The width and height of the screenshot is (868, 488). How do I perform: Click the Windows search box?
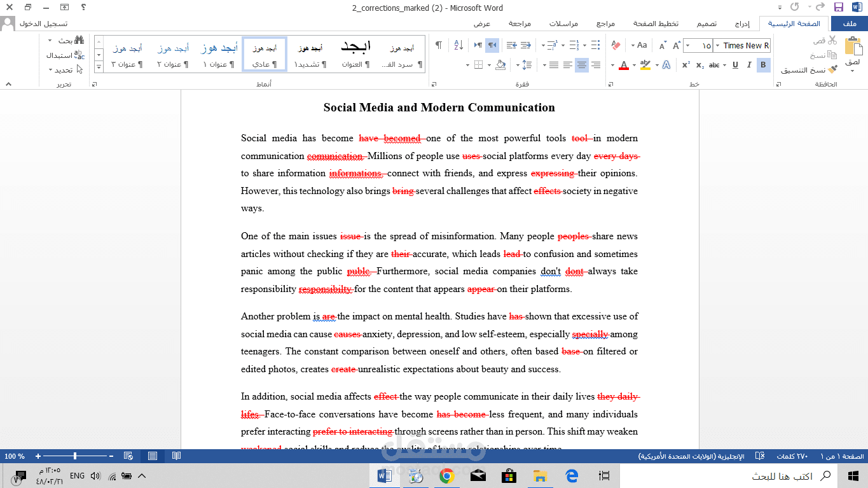[x=727, y=476]
